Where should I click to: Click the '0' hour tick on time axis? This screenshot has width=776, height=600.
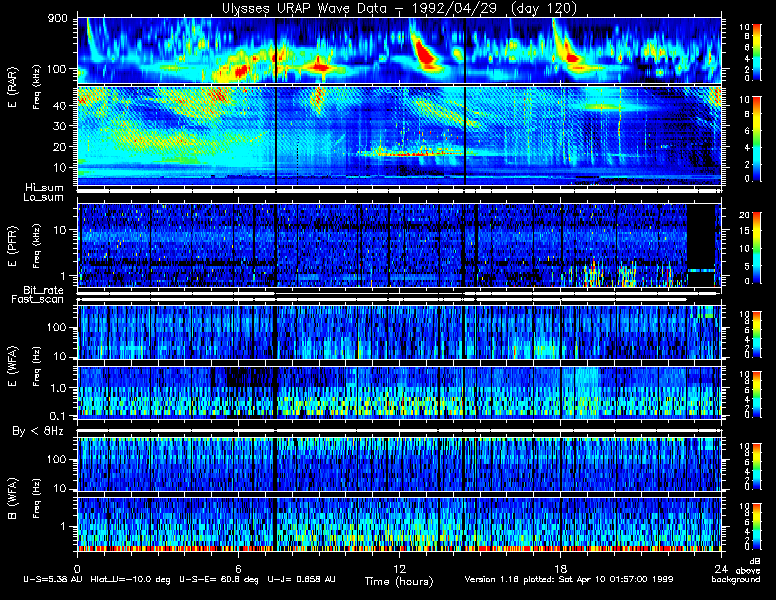coord(77,568)
